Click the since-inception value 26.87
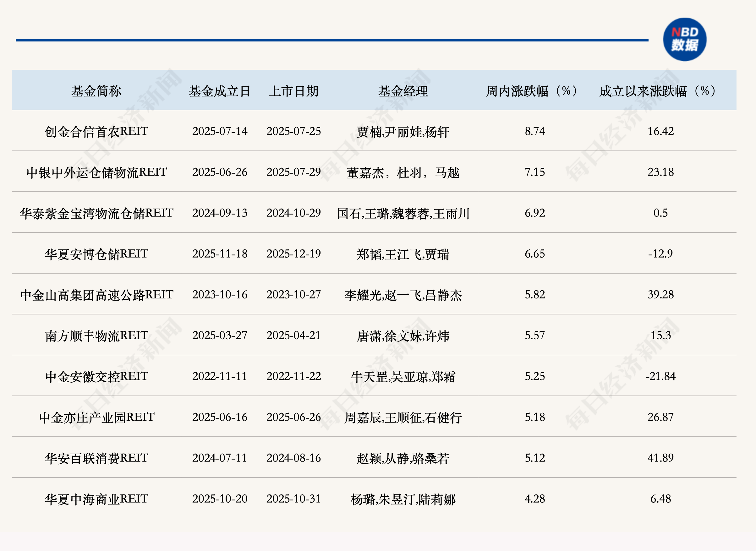This screenshot has height=551, width=756. tap(660, 417)
